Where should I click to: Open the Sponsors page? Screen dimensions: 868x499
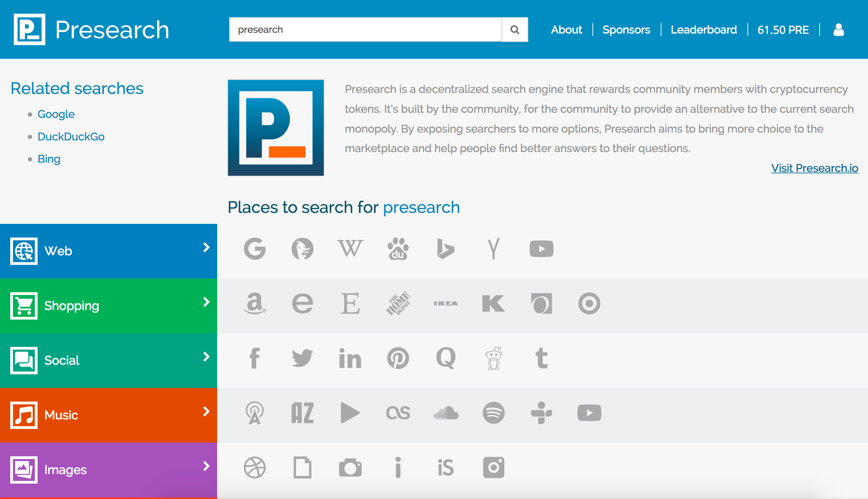click(626, 30)
